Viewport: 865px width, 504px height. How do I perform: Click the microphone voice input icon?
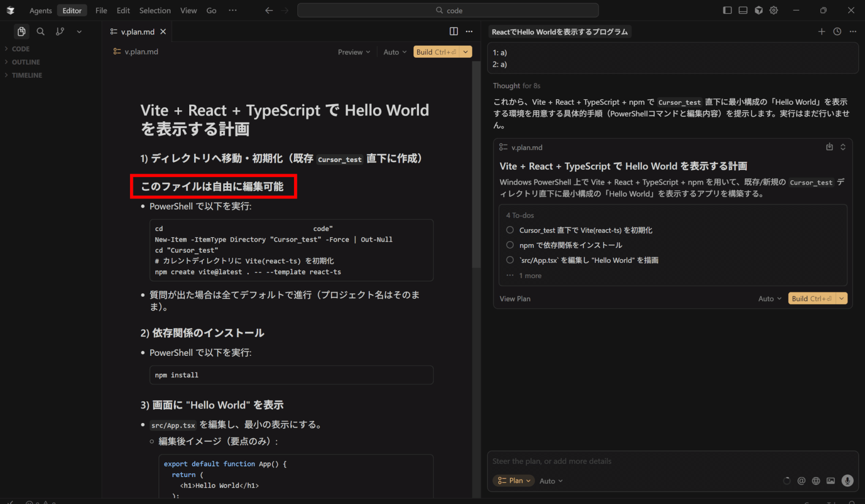(847, 480)
